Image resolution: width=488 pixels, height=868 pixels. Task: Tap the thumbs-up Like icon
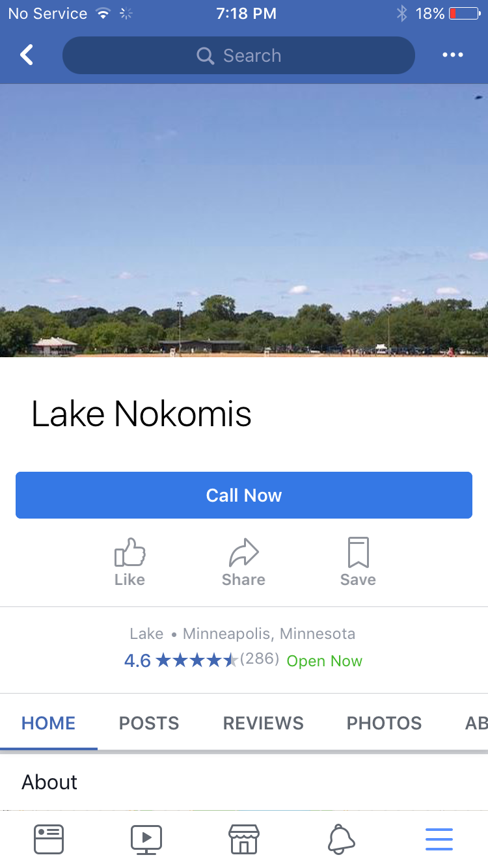pyautogui.click(x=130, y=552)
